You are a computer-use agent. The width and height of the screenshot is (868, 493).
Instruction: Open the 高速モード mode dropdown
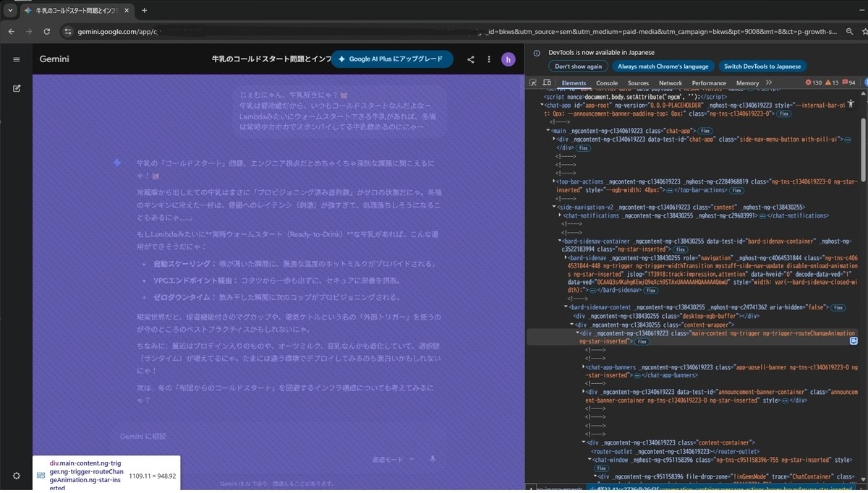(393, 459)
